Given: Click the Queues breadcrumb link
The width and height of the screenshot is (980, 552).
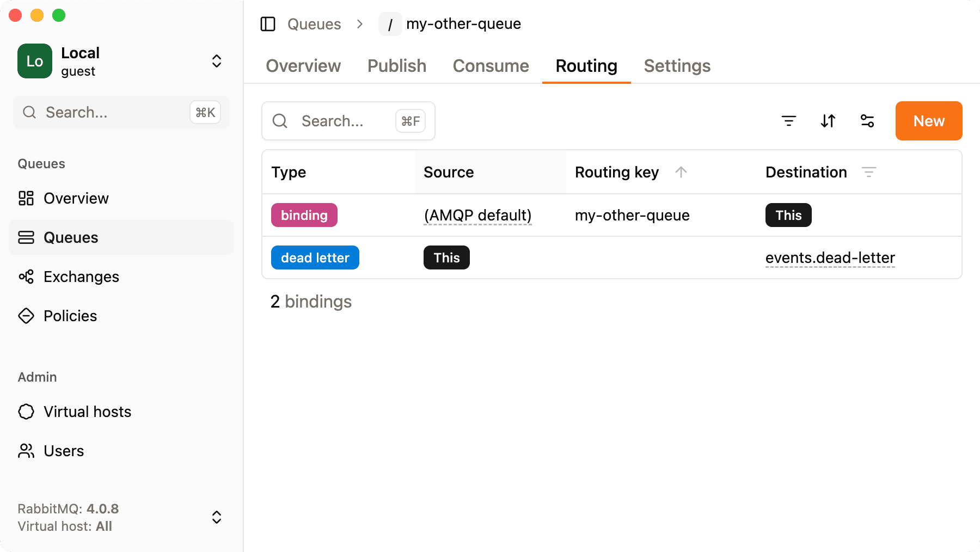Looking at the screenshot, I should (x=314, y=24).
